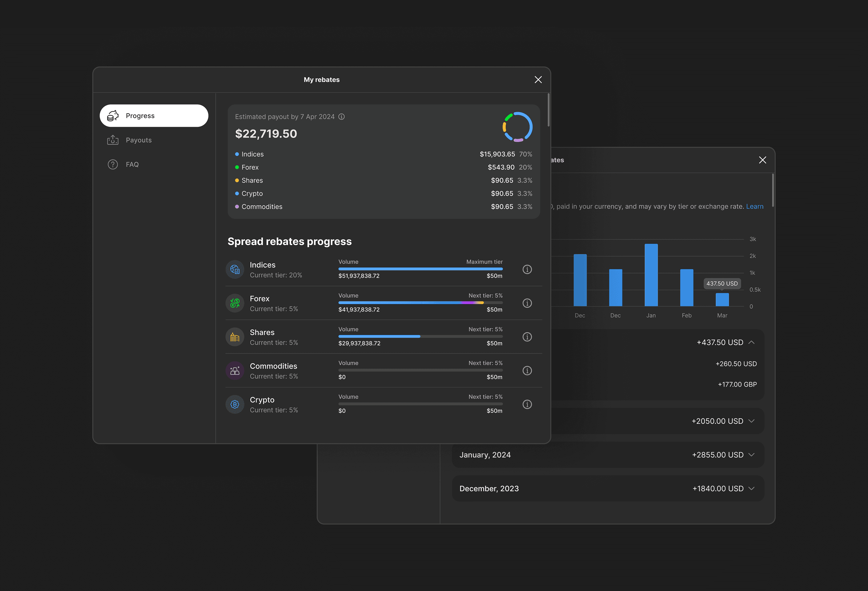Select the Progress sidebar tab
Screen dimensions: 868x591
[154, 116]
